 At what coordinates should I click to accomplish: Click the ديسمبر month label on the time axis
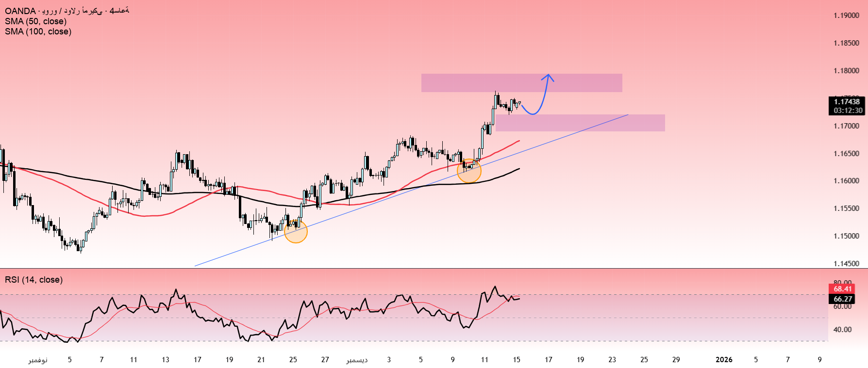point(357,360)
